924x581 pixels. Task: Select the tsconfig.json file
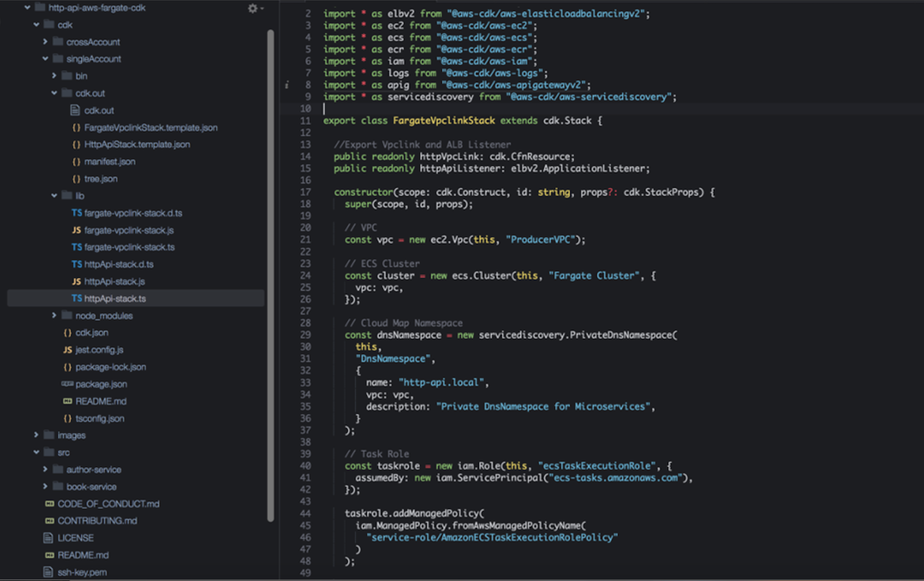(x=100, y=419)
